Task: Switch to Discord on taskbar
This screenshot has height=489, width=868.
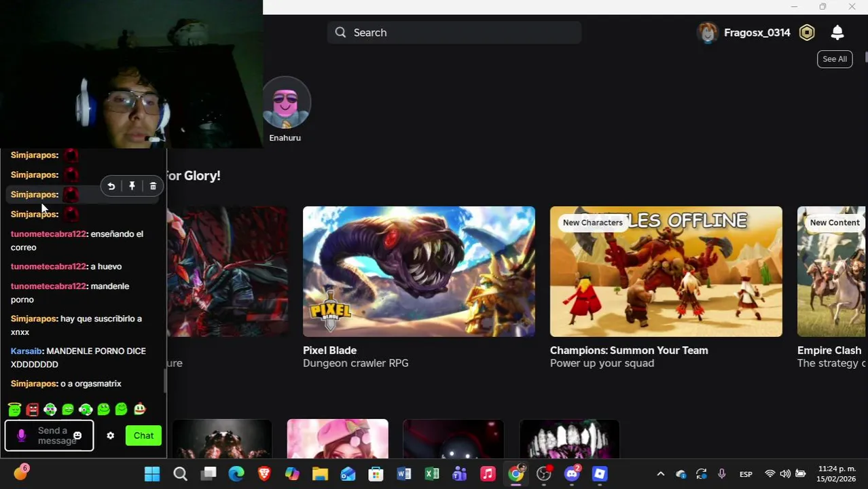Action: click(572, 474)
